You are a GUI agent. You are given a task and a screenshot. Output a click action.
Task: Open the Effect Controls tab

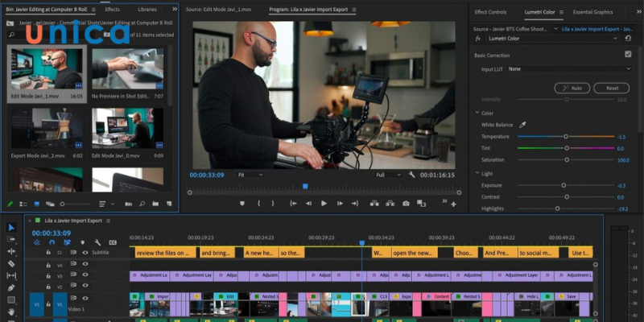tap(491, 12)
